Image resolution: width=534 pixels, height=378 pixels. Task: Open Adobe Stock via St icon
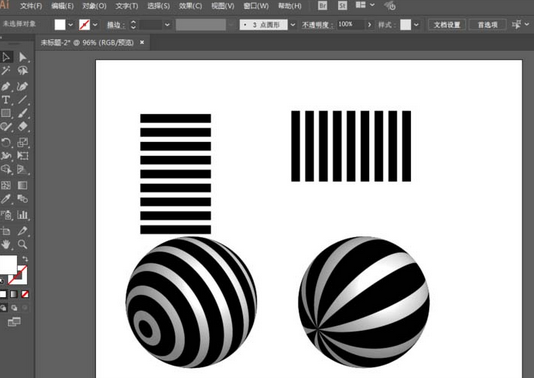(342, 5)
